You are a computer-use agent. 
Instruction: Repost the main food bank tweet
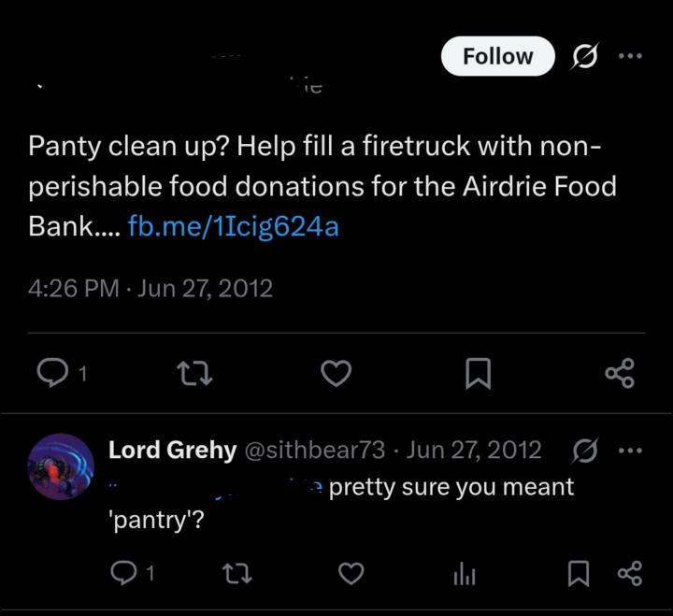[x=194, y=374]
